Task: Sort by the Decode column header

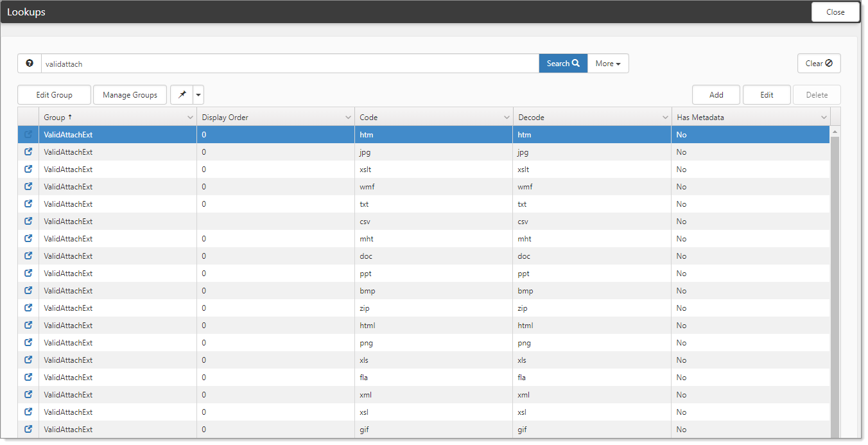Action: (x=533, y=118)
